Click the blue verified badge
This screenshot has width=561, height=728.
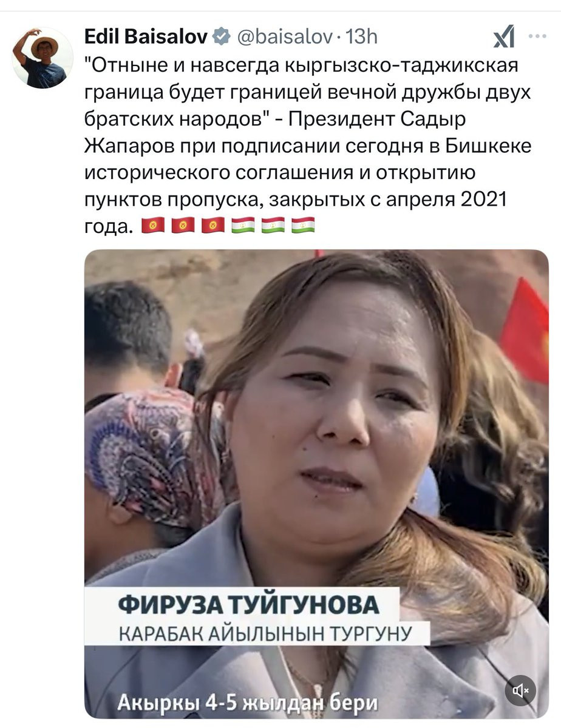[222, 38]
